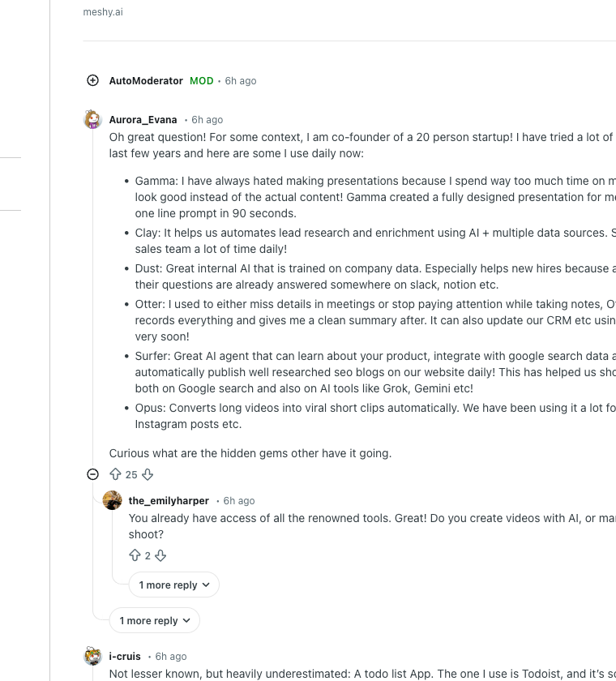Collapse Aurora_Evana's thread with minus toggle
Screen dimensions: 616x681
tap(92, 473)
